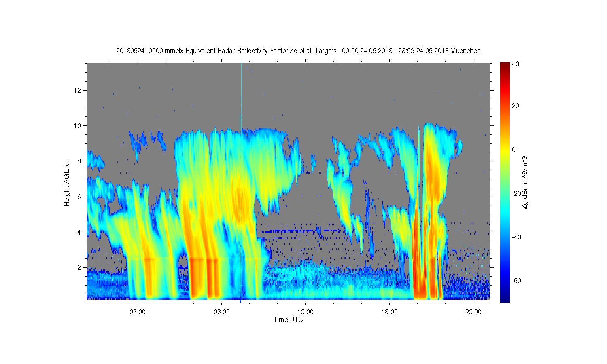Screen dimensions: 607x364
Task: Click the colorbar label '-40'
Action: click(516, 237)
